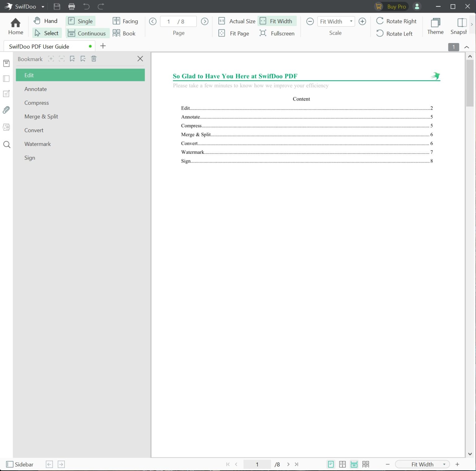The height and width of the screenshot is (471, 476).
Task: Click Fit Page button
Action: click(x=234, y=33)
